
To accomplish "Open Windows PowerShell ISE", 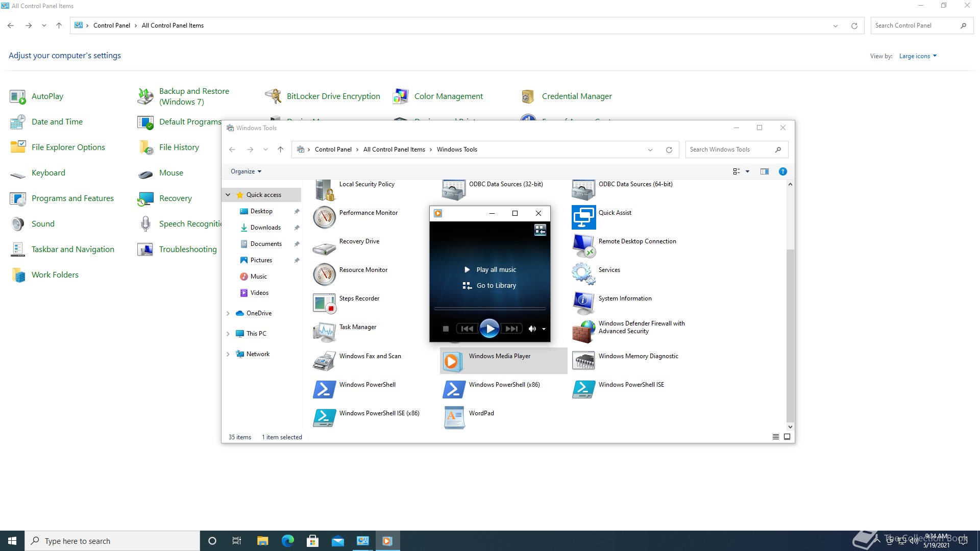I will tap(619, 389).
